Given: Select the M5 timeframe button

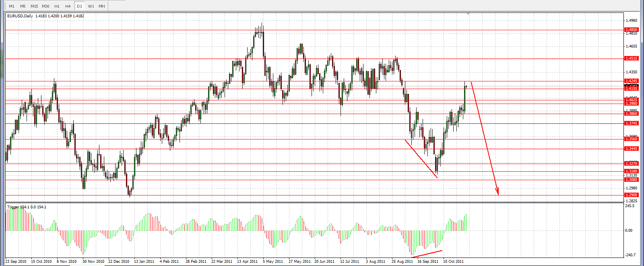Looking at the screenshot, I should tap(23, 6).
